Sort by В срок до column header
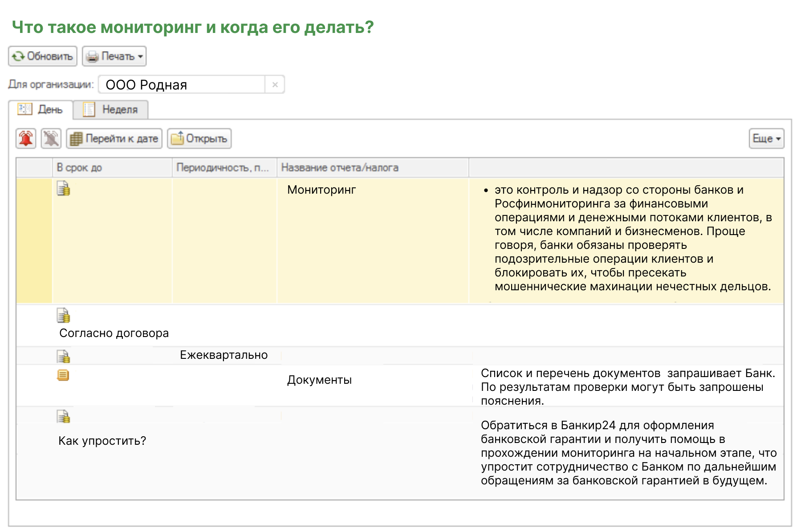The image size is (797, 532). point(112,168)
